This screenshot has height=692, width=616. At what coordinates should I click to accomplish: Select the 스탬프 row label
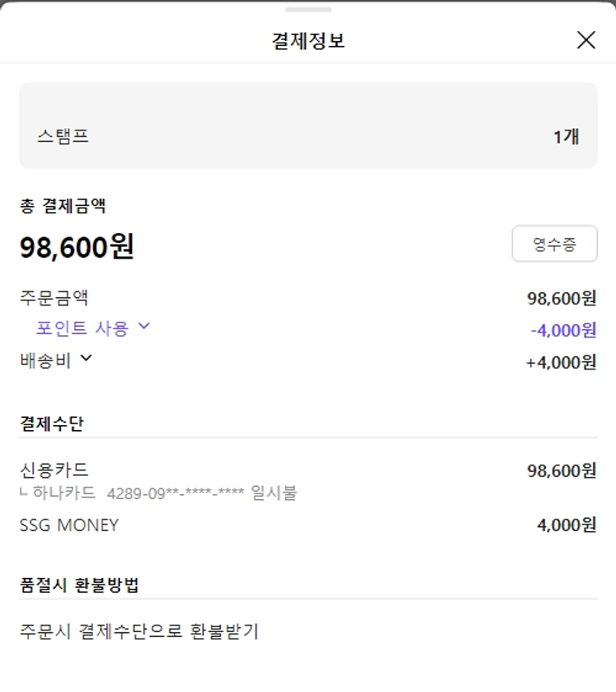62,136
